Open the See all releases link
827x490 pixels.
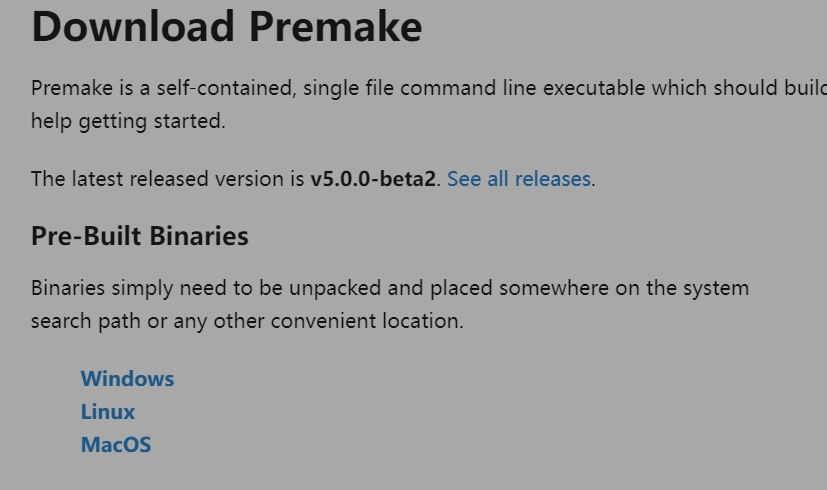coord(519,179)
